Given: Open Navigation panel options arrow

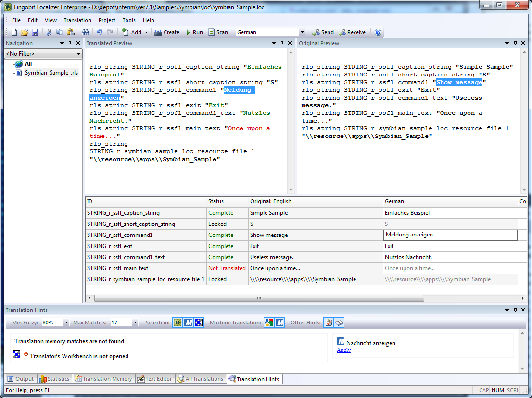Looking at the screenshot, I should [62, 43].
